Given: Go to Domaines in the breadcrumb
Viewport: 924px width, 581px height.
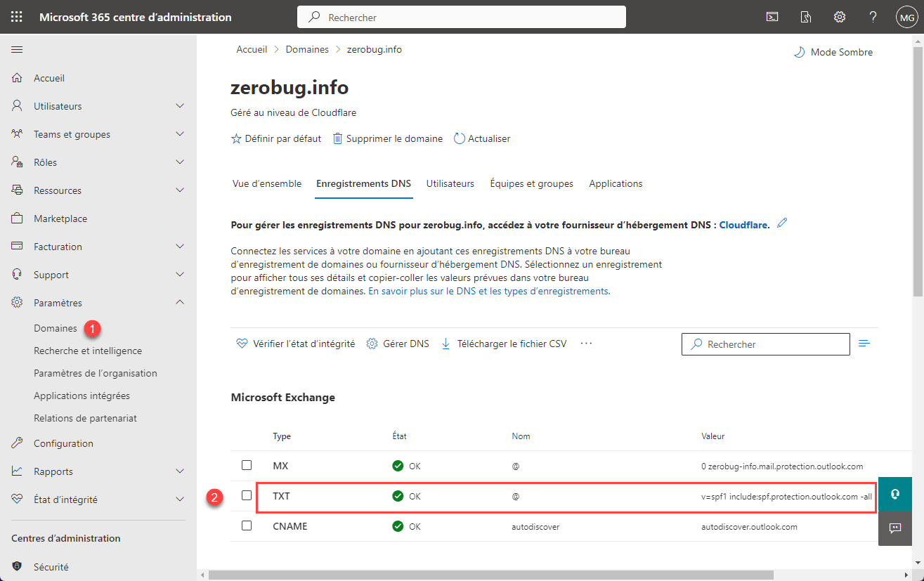Looking at the screenshot, I should coord(307,49).
